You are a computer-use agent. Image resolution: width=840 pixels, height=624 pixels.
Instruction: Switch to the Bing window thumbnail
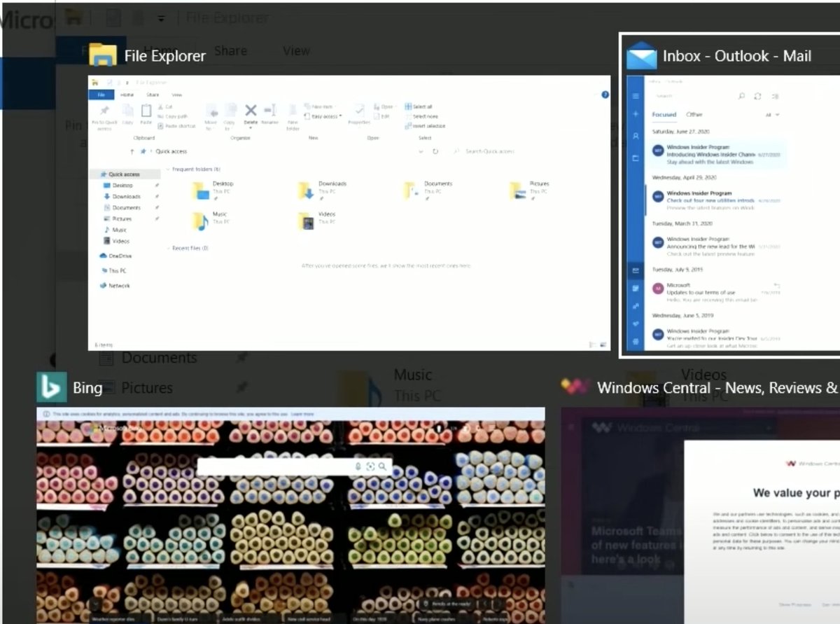pos(290,515)
